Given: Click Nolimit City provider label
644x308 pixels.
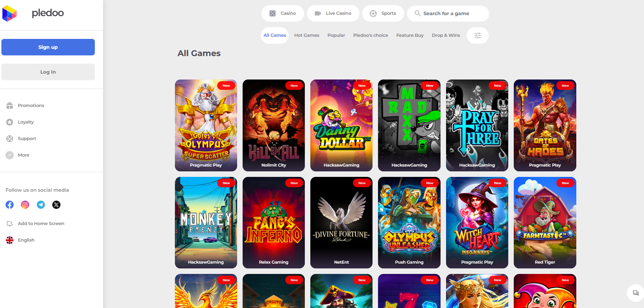Looking at the screenshot, I should point(274,165).
